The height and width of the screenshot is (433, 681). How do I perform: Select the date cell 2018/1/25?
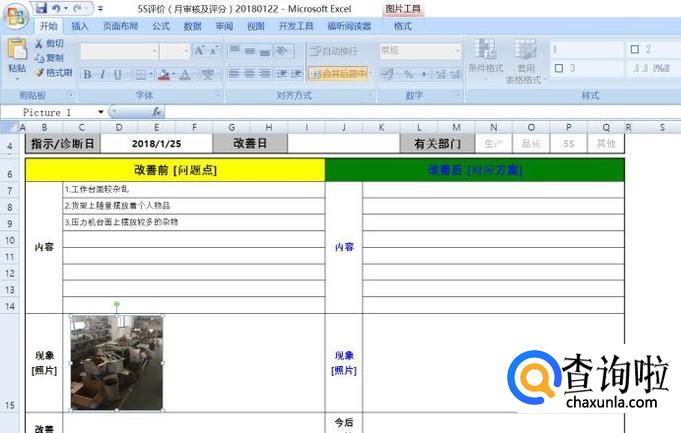click(156, 144)
